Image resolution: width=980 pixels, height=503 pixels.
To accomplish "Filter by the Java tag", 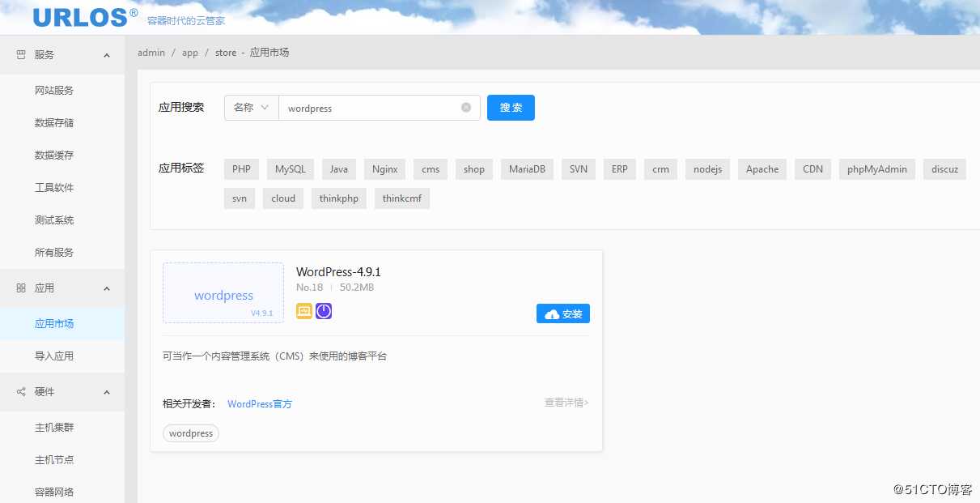I will click(x=339, y=169).
